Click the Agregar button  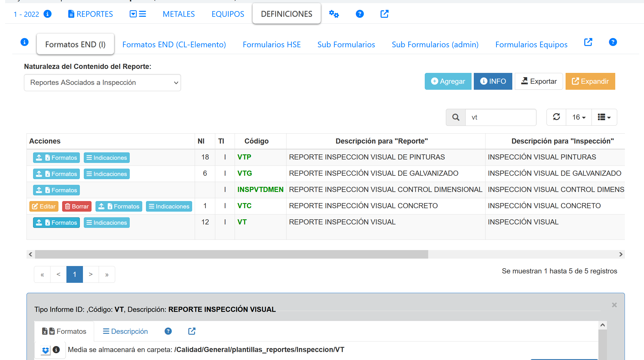(448, 81)
